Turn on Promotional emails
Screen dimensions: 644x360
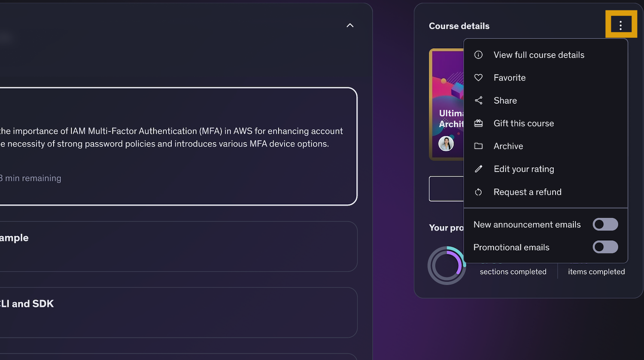pos(605,247)
